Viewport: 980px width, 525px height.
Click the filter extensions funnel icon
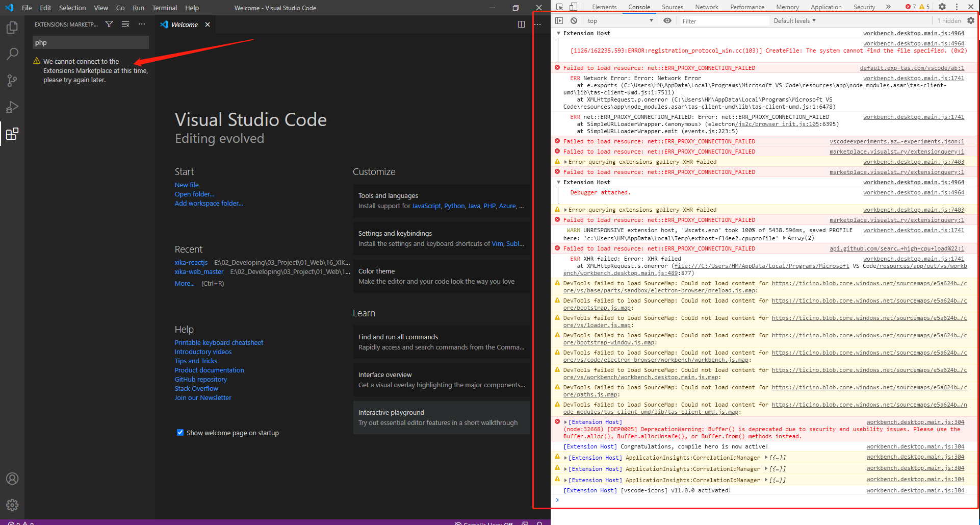click(109, 24)
